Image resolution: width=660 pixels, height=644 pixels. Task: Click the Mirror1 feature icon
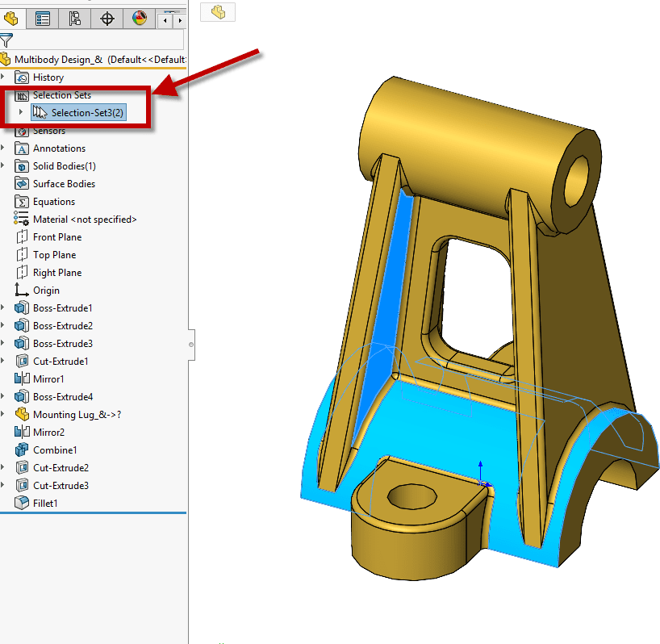point(22,378)
